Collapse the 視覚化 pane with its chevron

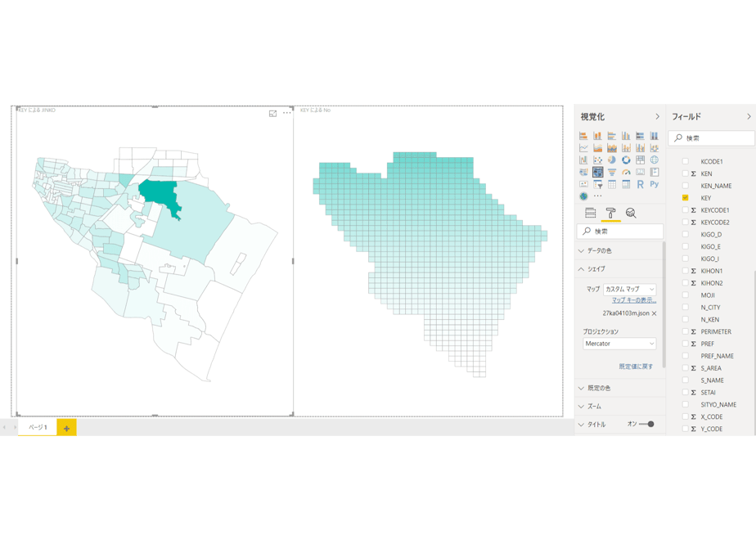pos(657,117)
